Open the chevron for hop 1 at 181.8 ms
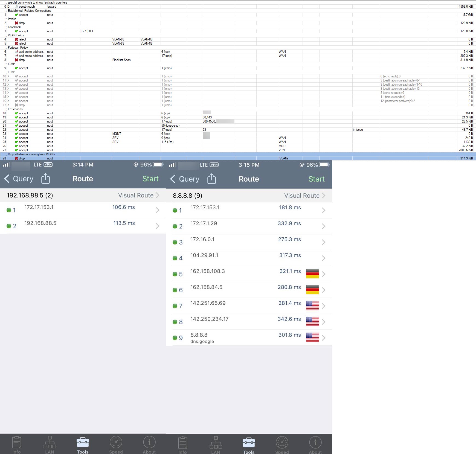Image resolution: width=476 pixels, height=454 pixels. click(324, 210)
